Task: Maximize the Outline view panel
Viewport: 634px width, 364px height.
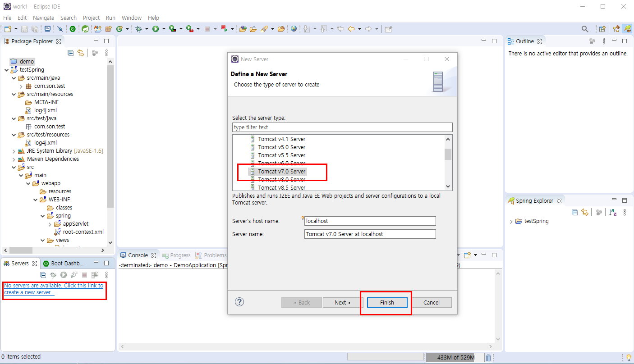Action: click(x=625, y=41)
